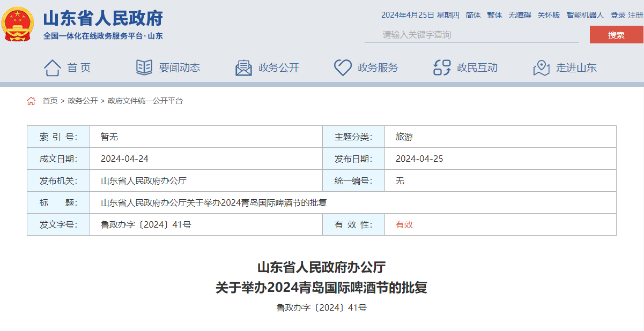
Task: Open 无障碍 accessibility mode
Action: (520, 15)
